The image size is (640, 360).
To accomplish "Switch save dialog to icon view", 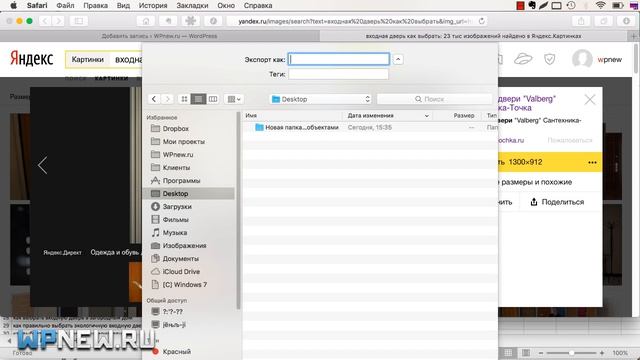I will coord(184,99).
